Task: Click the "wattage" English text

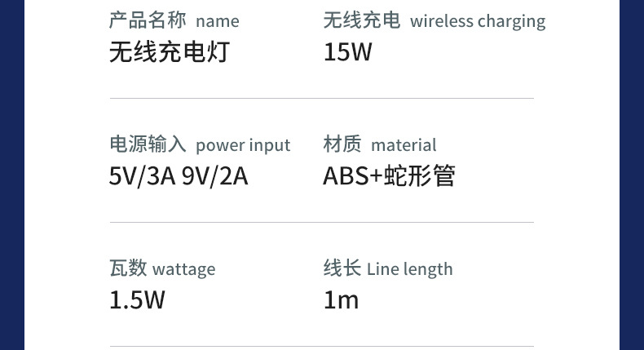Action: tap(183, 269)
